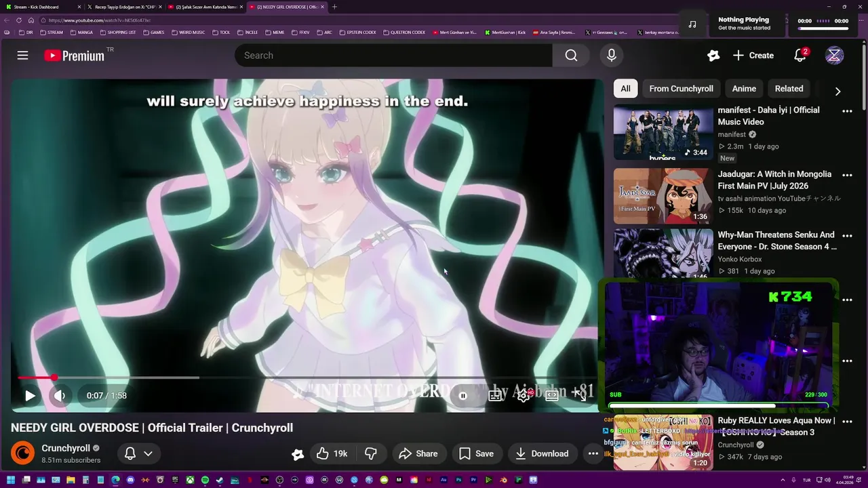The image size is (868, 488).
Task: Show more filter chips with right arrow
Action: (837, 91)
